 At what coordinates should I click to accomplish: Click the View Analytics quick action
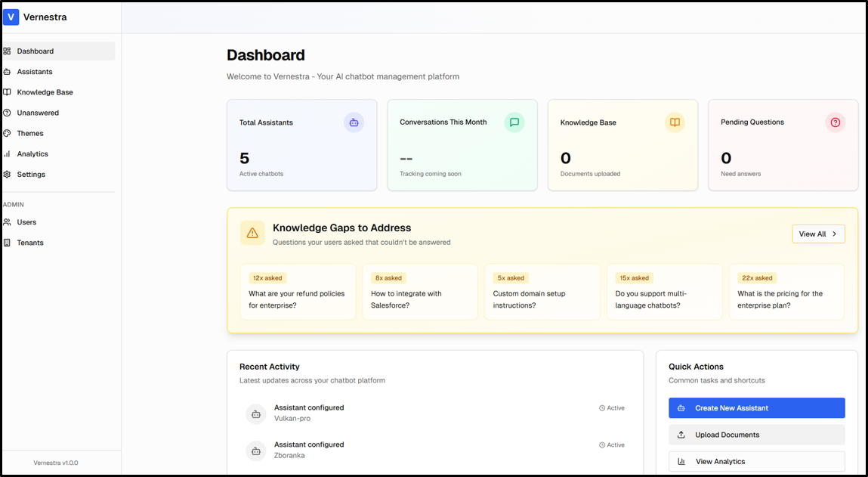756,461
